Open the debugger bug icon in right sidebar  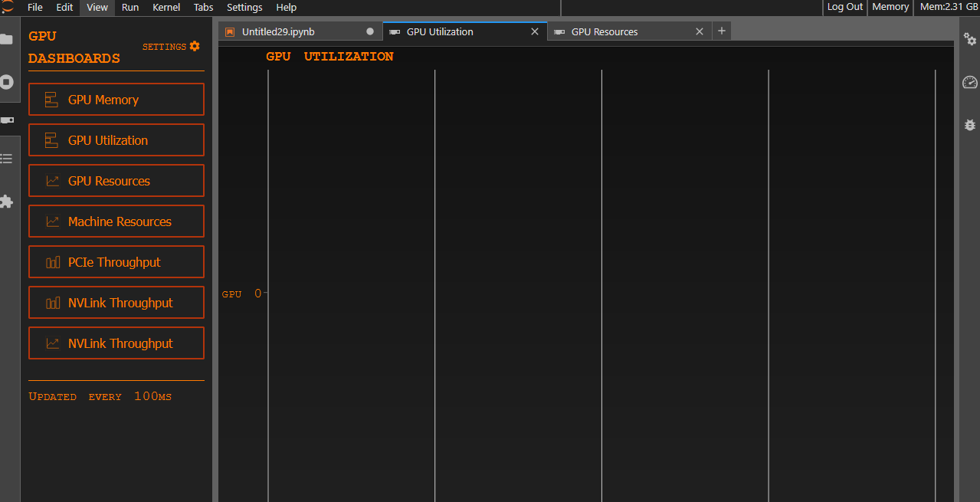click(969, 124)
